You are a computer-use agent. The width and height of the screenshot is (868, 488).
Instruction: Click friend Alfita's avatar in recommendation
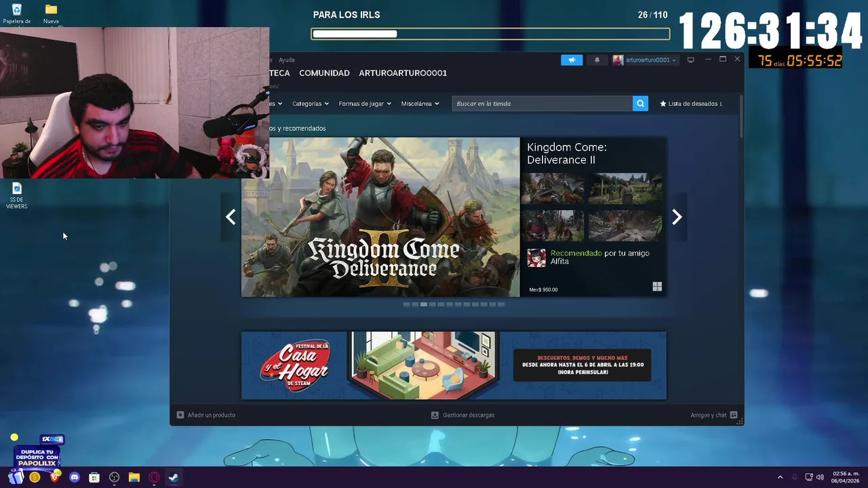(x=536, y=258)
